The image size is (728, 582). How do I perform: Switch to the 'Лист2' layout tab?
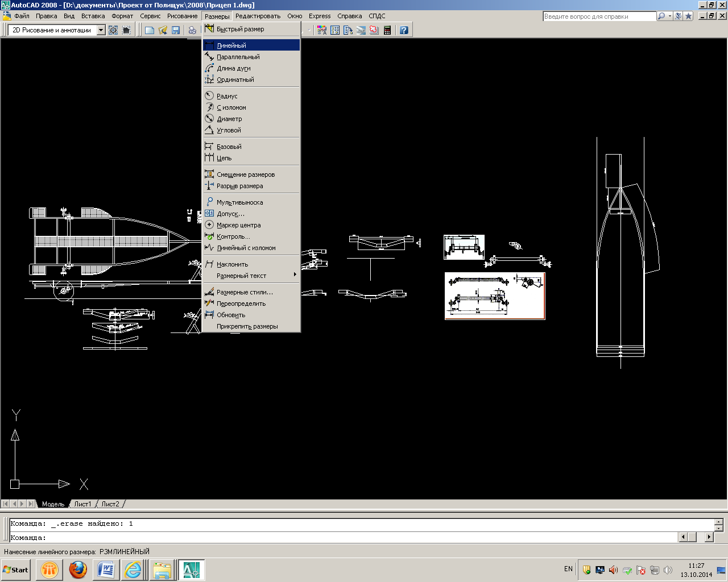(110, 504)
